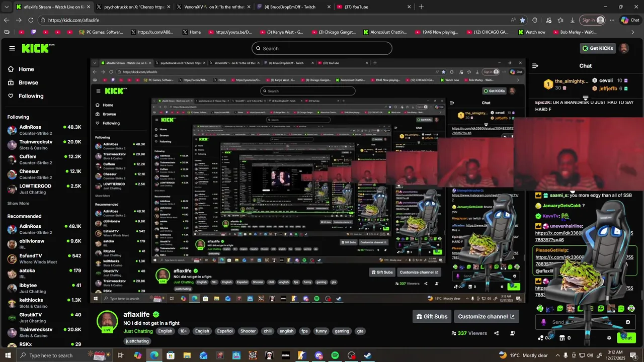The image size is (644, 362).
Task: Select the Español stream tag
Action: click(x=224, y=331)
